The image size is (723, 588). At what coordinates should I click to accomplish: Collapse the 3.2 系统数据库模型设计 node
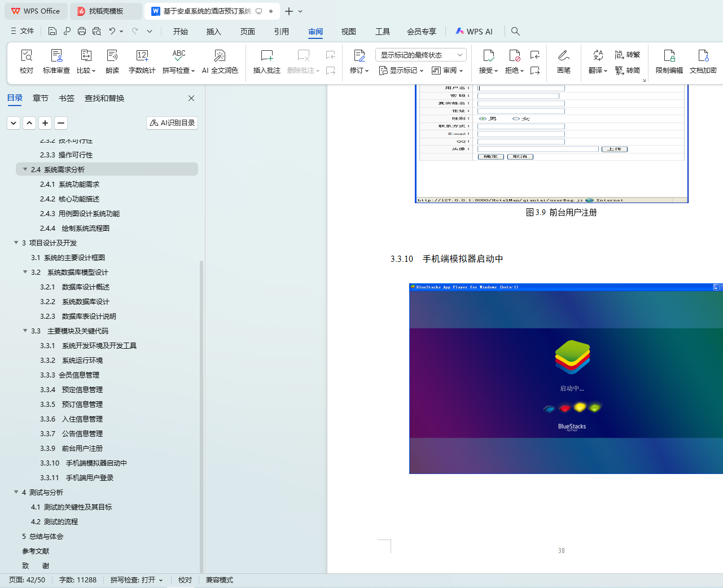coord(25,272)
